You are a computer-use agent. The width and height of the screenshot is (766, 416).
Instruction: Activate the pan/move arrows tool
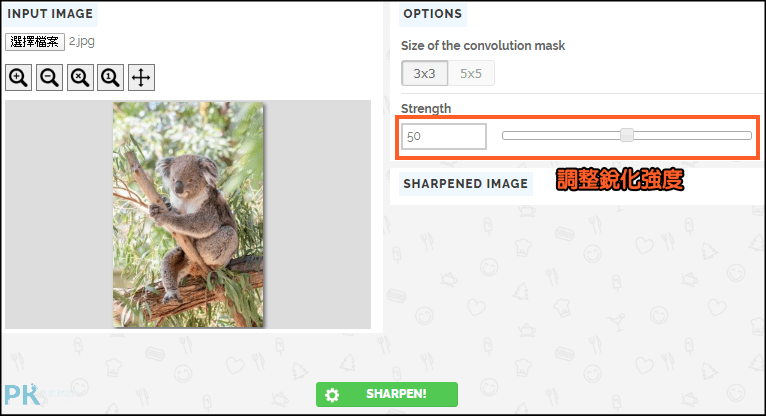141,77
